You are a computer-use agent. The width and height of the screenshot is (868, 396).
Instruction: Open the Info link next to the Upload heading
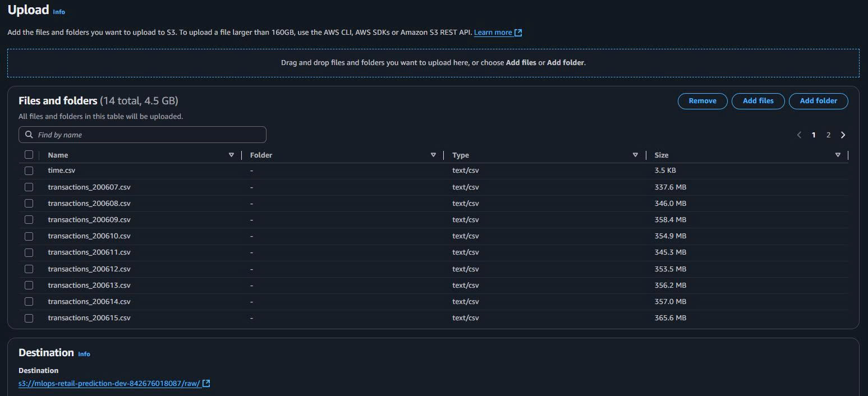[58, 12]
